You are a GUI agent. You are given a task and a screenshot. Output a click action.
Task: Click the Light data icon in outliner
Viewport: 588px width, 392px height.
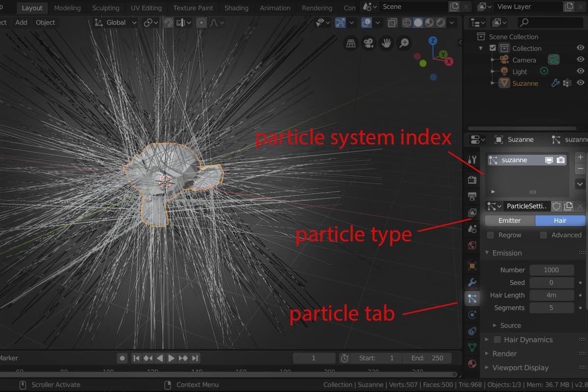(x=544, y=72)
